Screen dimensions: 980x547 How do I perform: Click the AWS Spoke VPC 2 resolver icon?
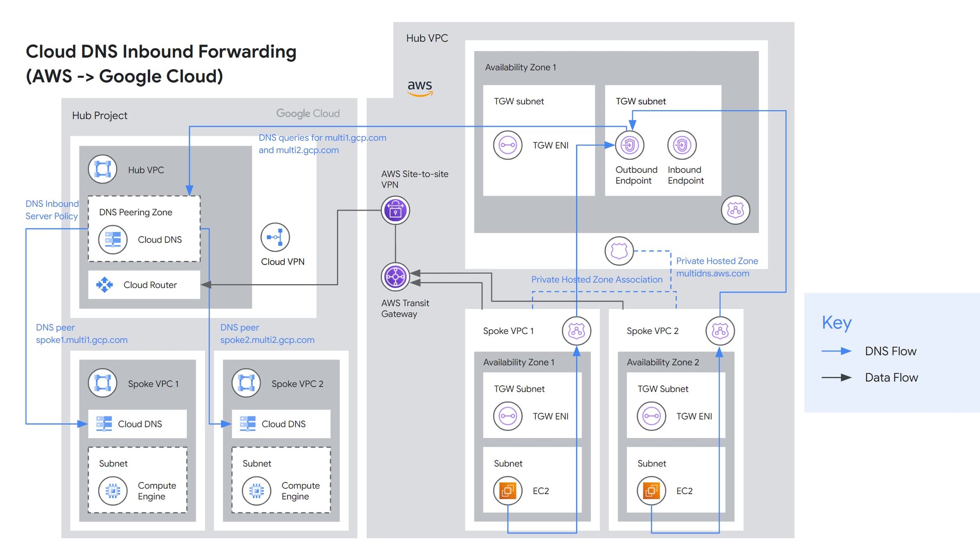[x=720, y=331]
